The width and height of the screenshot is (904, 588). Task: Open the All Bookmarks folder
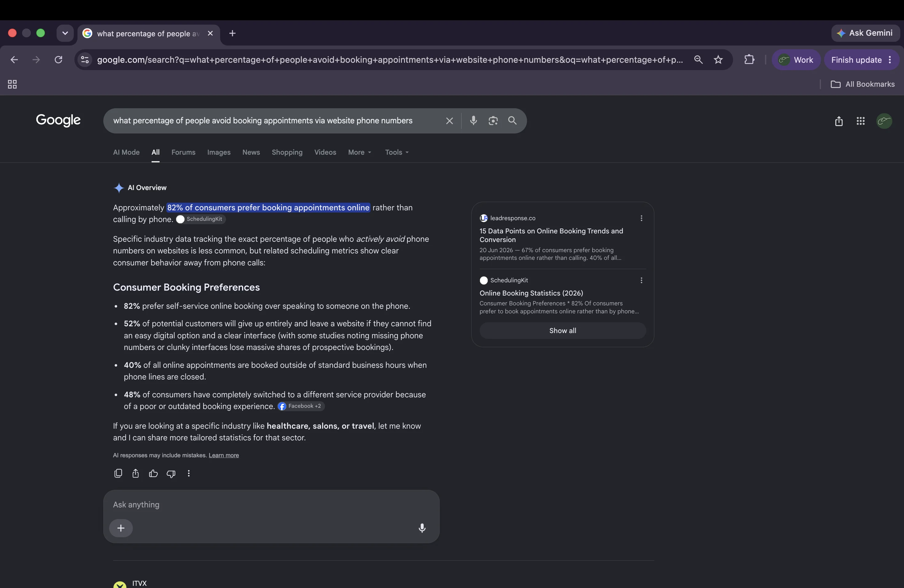(862, 84)
